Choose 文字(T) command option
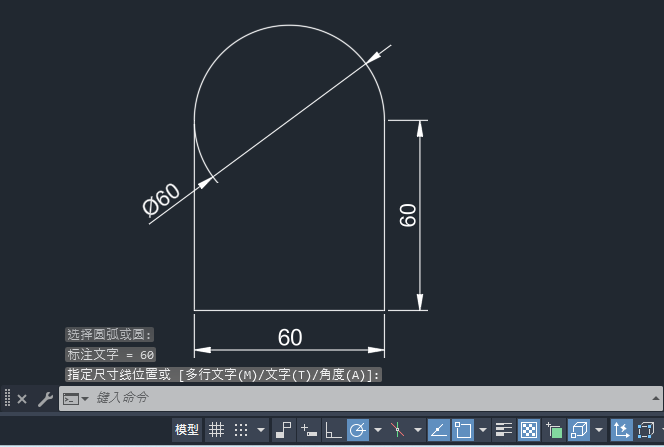Viewport: 664px width, 447px height. (x=288, y=375)
